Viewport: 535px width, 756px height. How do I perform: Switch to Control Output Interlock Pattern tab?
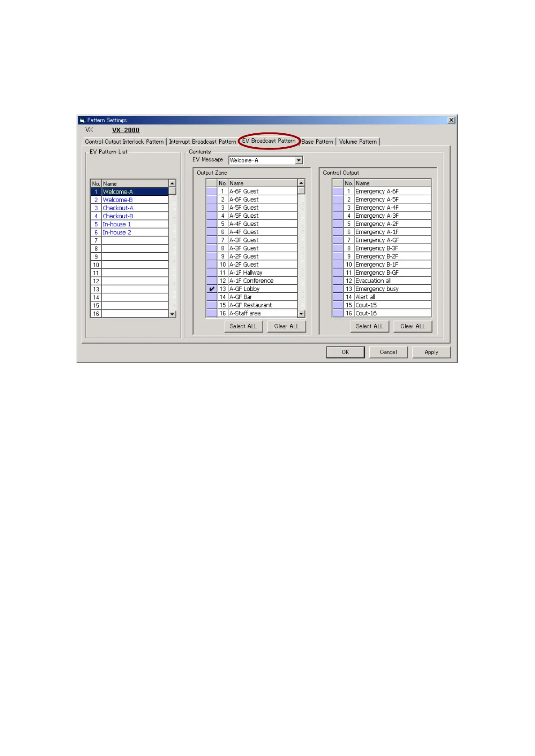click(124, 141)
